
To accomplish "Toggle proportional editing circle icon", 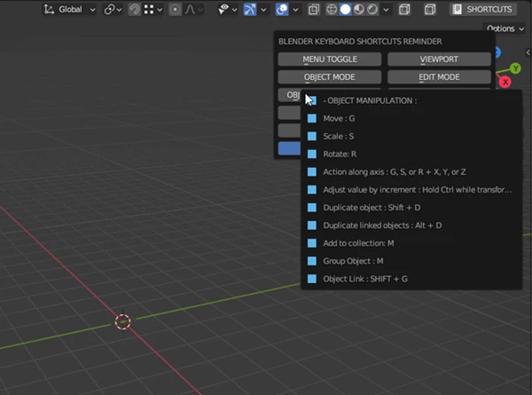I will pyautogui.click(x=175, y=9).
